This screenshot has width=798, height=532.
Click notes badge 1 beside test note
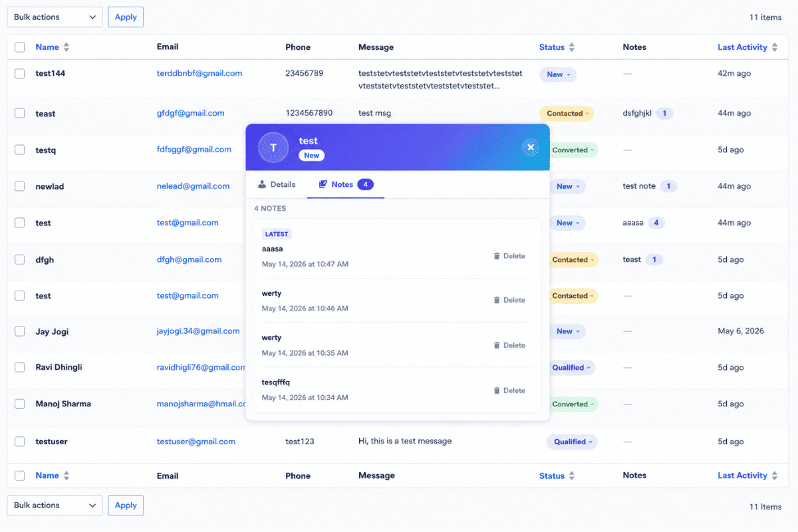point(669,186)
